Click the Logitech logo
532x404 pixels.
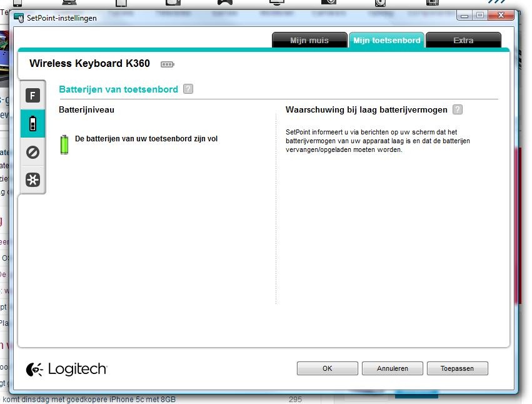(66, 369)
